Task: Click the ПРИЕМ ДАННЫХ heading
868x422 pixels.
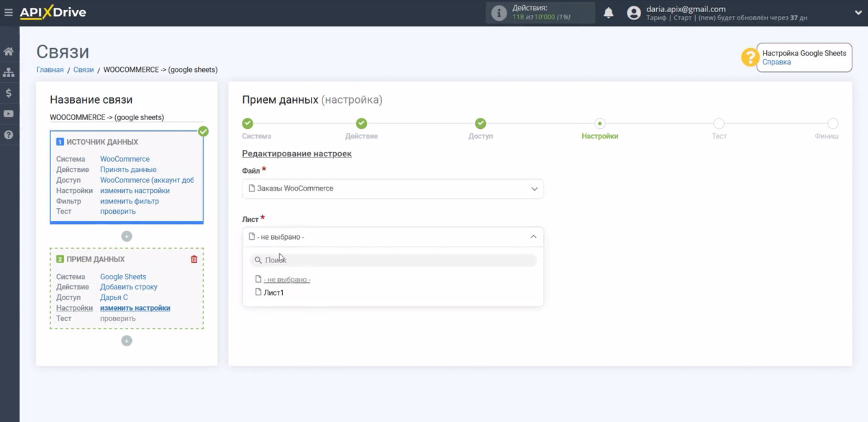Action: 96,259
